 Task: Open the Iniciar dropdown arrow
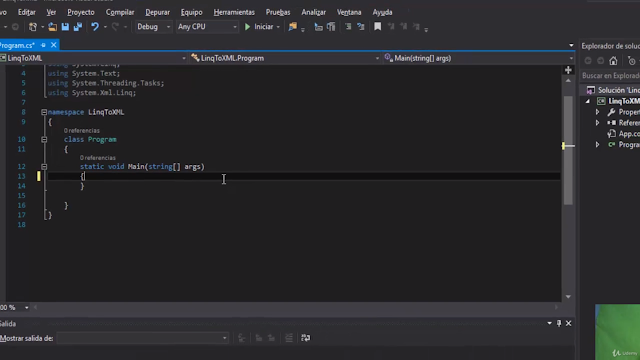[x=278, y=27]
